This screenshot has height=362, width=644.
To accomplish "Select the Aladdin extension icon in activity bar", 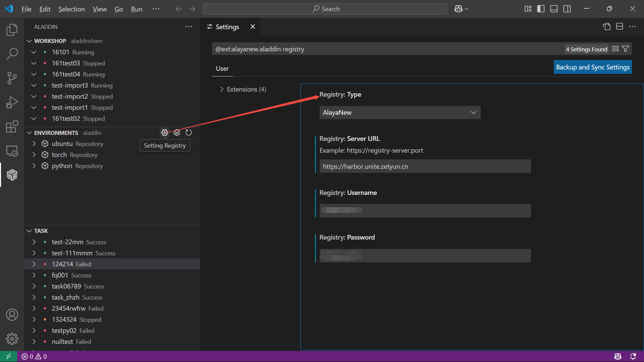I will click(12, 175).
